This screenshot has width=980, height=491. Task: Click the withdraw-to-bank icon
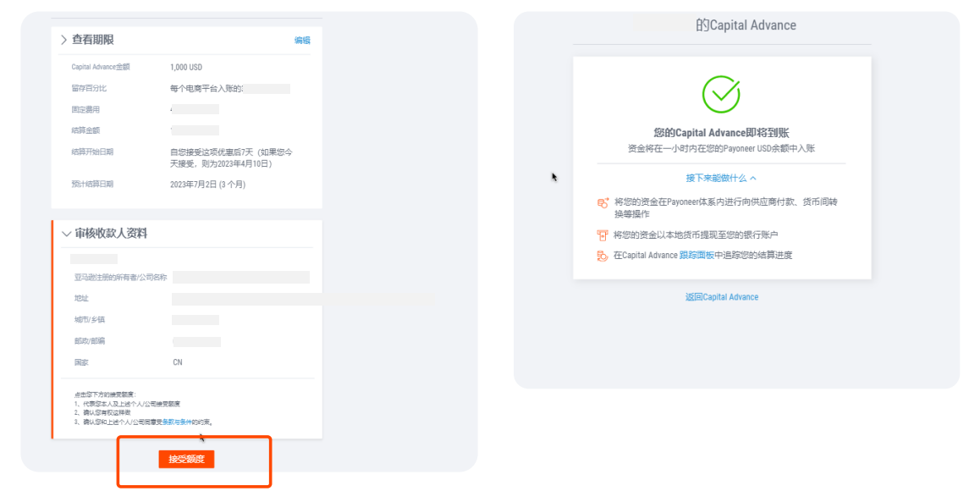[603, 235]
